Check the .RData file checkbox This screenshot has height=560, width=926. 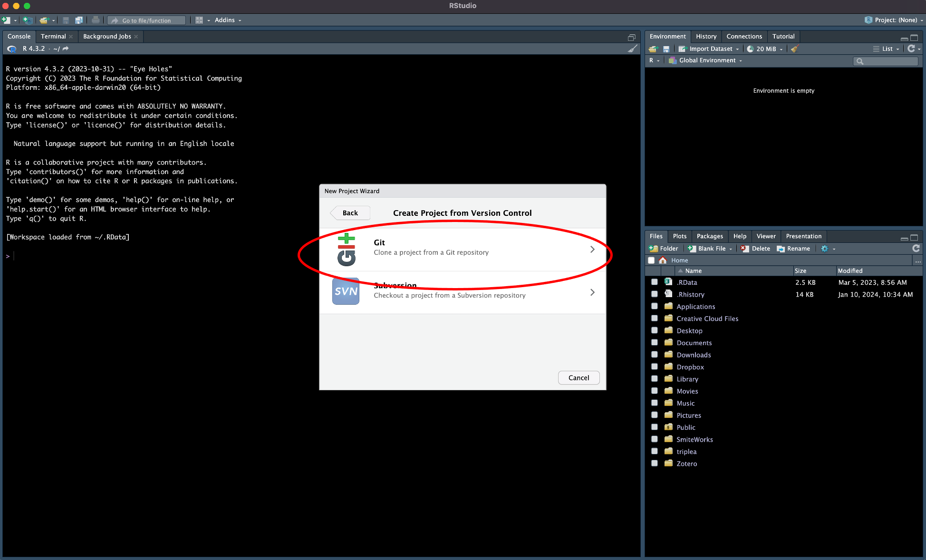[x=655, y=282]
